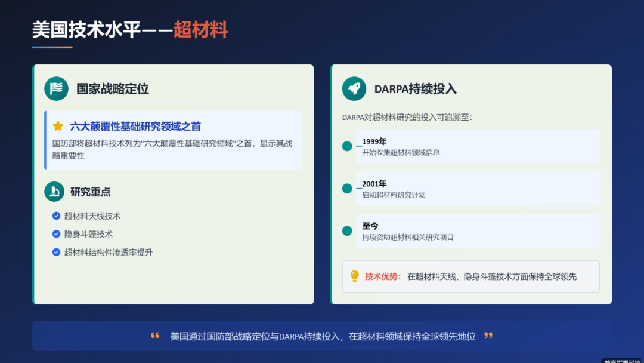
Task: Check the bullet for 超材料结构件渗透率提升
Action: [55, 252]
